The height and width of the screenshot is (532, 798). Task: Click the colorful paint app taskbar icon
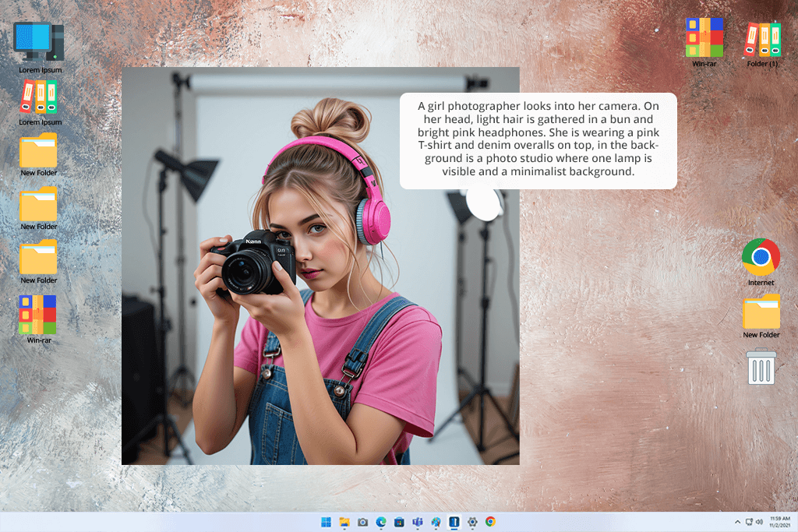tap(436, 522)
